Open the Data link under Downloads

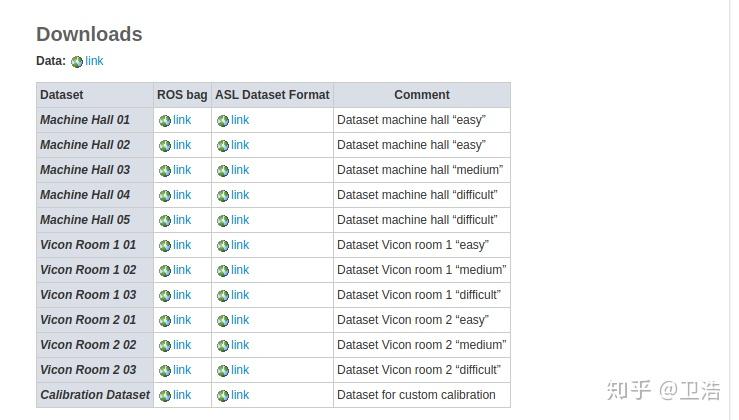pyautogui.click(x=94, y=61)
